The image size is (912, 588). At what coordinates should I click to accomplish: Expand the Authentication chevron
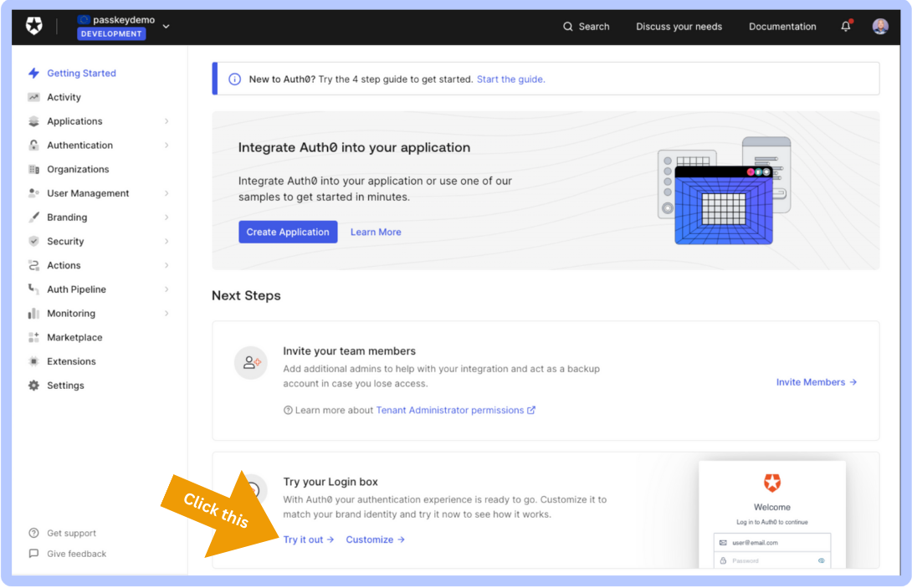tap(167, 146)
